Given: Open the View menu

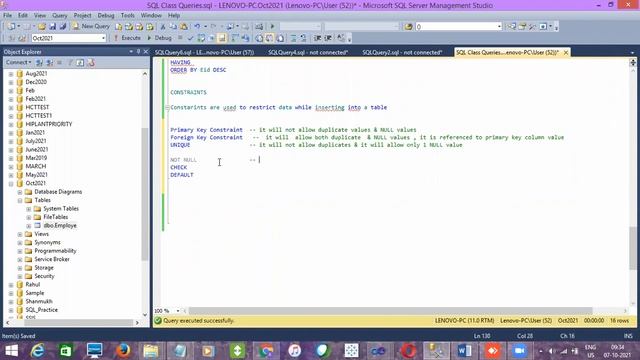Looking at the screenshot, I should click(x=40, y=15).
